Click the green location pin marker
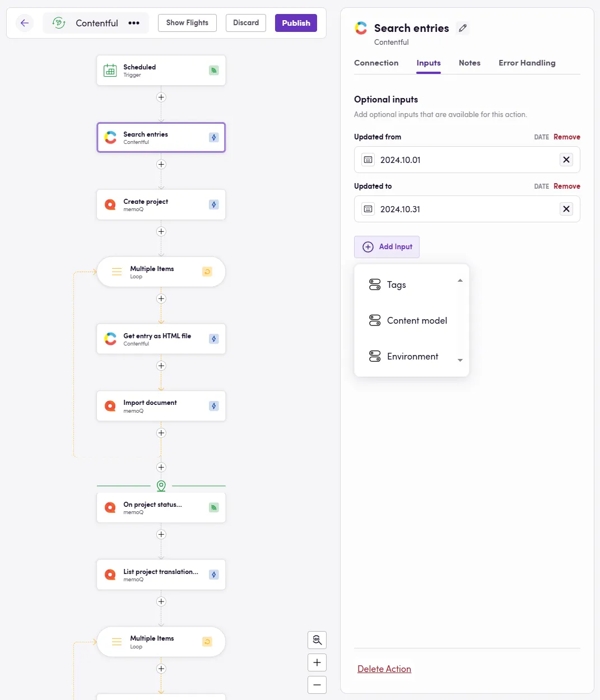Viewport: 600px width, 700px height. coord(161,486)
